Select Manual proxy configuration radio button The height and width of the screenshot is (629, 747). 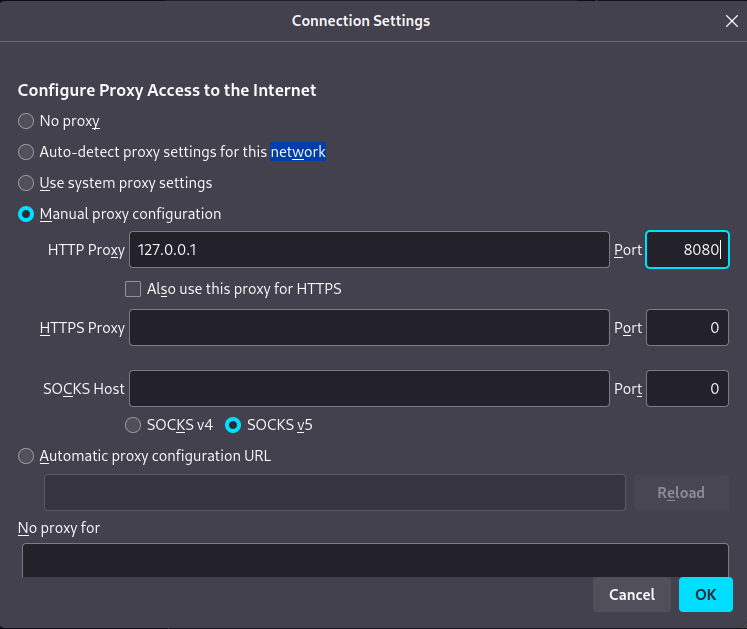(26, 214)
